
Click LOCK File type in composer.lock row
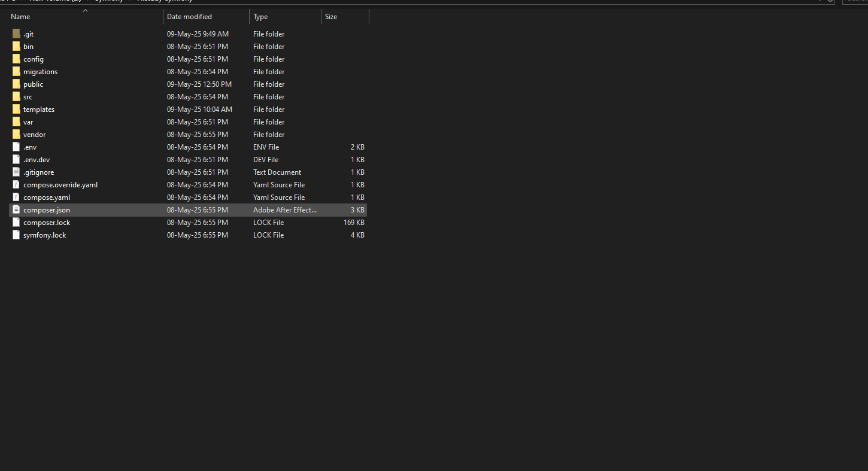coord(268,223)
